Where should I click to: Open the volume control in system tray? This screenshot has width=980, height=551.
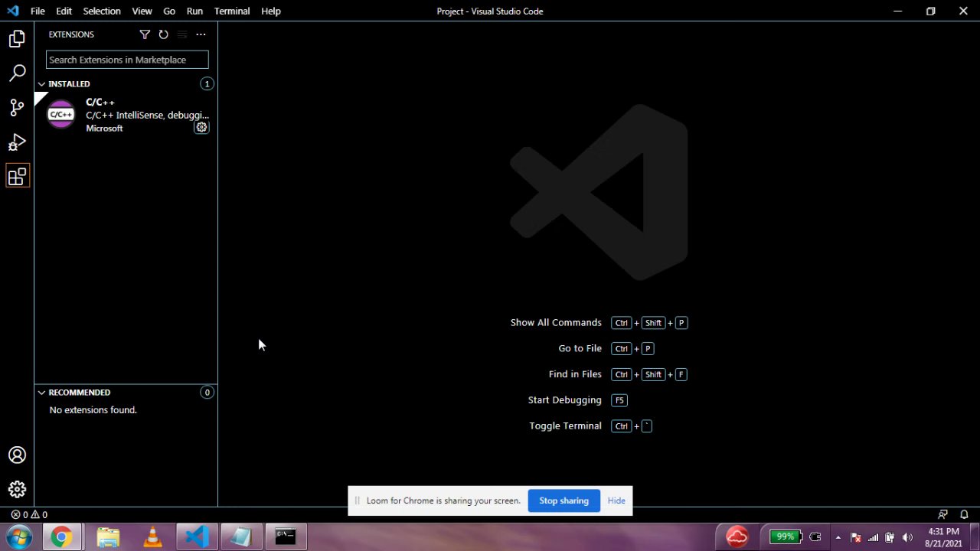coord(907,537)
